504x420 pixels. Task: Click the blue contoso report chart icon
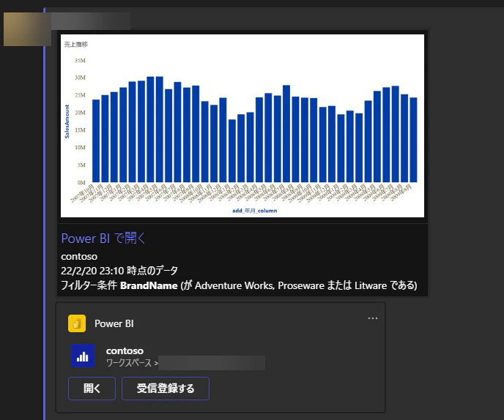(x=83, y=356)
